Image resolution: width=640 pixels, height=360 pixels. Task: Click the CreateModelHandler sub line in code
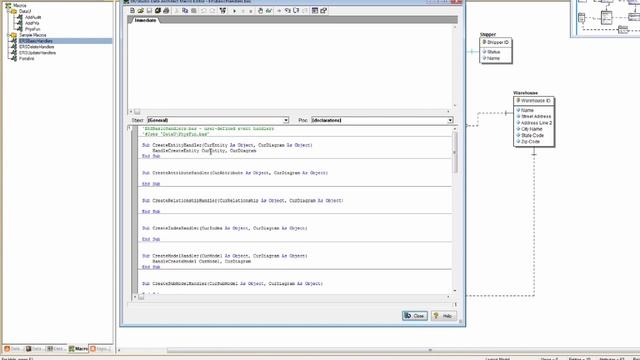(224, 256)
